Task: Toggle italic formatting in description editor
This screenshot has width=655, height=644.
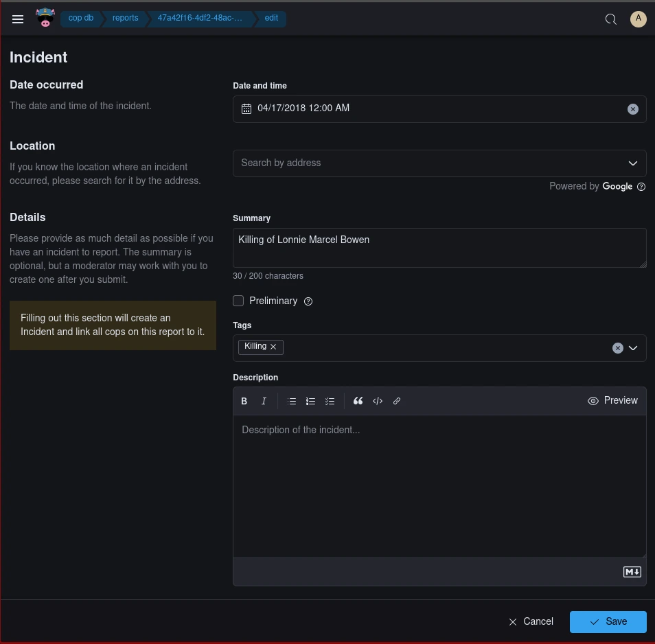Action: click(x=264, y=401)
